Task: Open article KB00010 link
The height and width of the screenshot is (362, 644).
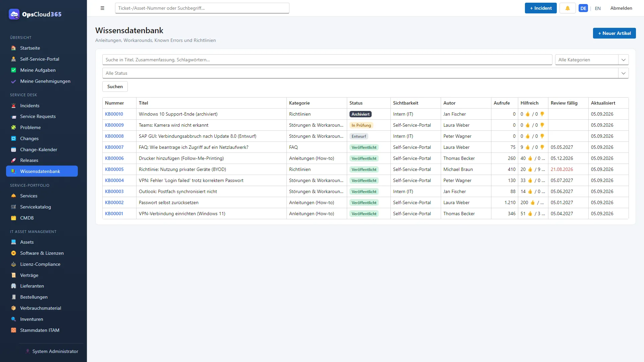Action: [x=114, y=114]
